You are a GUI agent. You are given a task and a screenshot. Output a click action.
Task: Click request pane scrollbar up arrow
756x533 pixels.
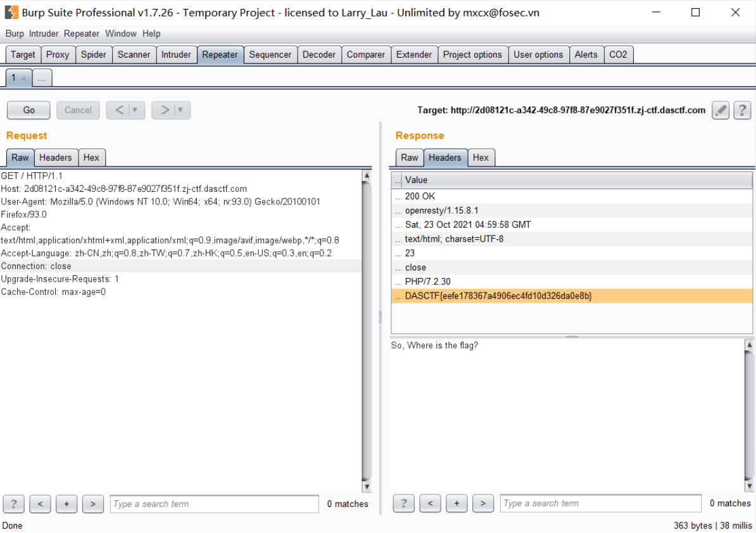click(367, 175)
